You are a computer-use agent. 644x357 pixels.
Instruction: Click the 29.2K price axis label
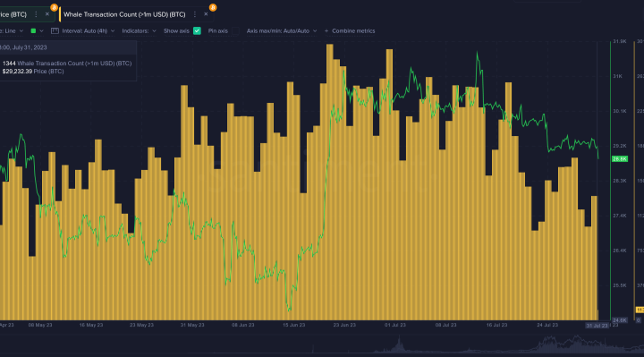(619, 146)
